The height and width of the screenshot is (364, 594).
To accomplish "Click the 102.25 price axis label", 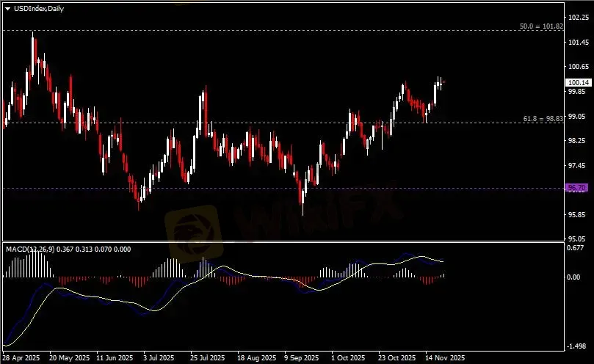I will (577, 17).
